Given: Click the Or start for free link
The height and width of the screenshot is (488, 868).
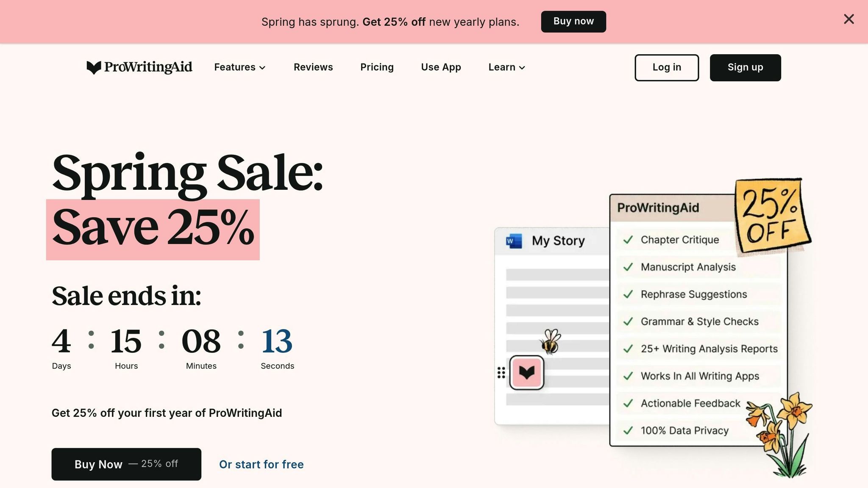Looking at the screenshot, I should [x=261, y=464].
